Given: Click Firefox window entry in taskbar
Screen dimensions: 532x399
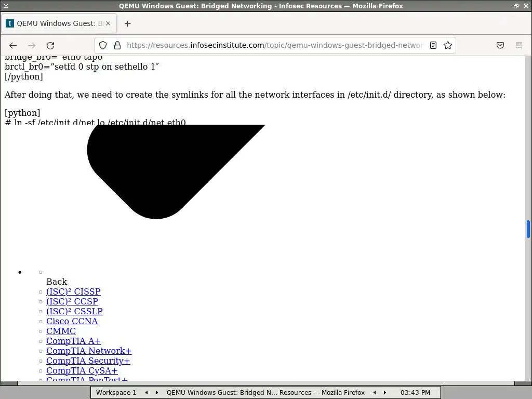Looking at the screenshot, I should click(265, 393).
